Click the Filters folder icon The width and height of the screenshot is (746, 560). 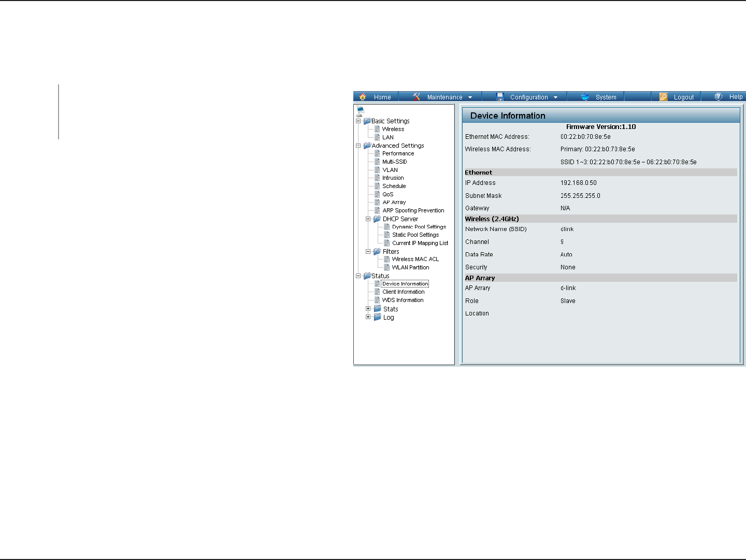click(377, 251)
